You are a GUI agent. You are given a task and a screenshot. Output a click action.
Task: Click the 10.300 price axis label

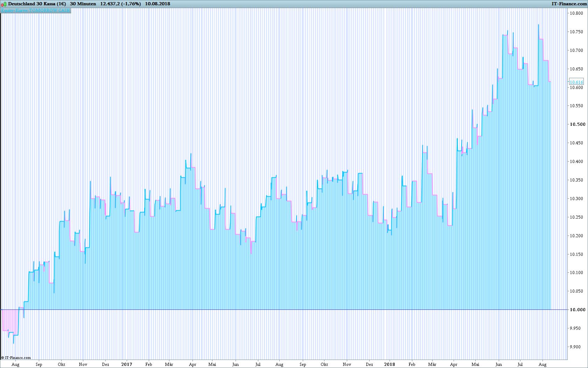click(x=576, y=199)
